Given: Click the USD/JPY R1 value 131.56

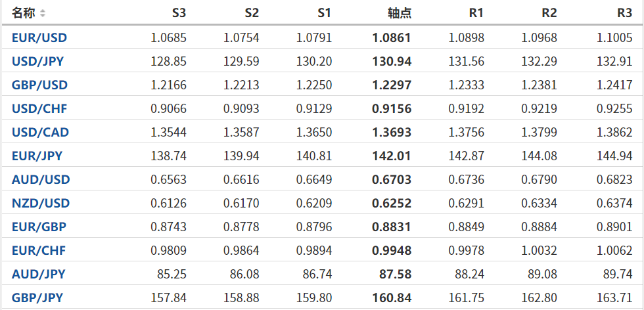Looking at the screenshot, I should (x=467, y=62).
